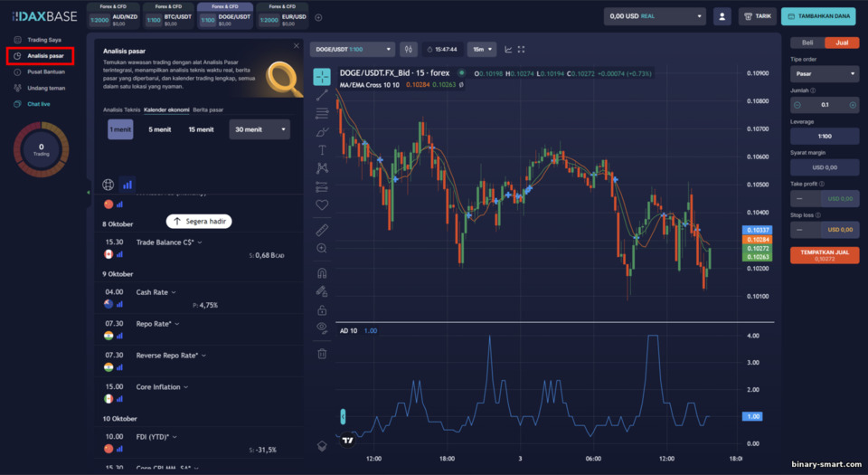Open the 0,00 USD REAL account dropdown
The image size is (868, 475).
click(656, 16)
